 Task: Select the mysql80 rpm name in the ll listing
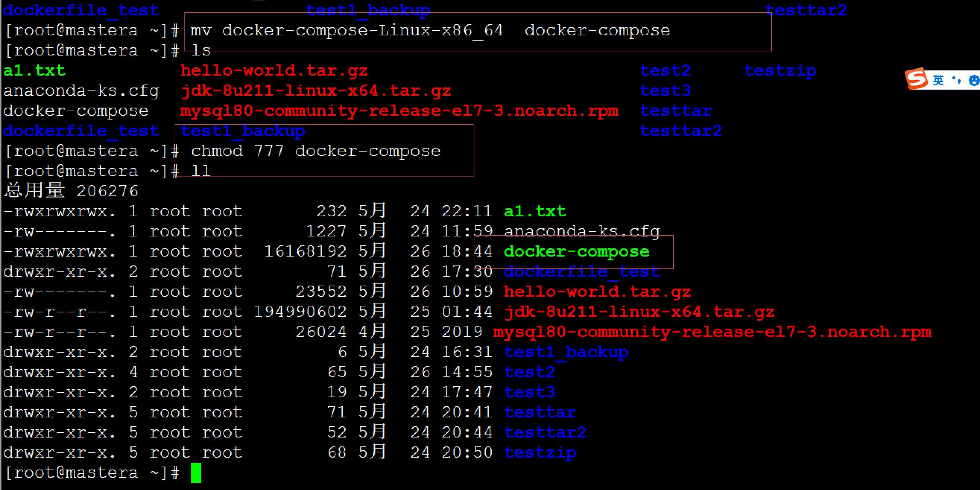(712, 332)
